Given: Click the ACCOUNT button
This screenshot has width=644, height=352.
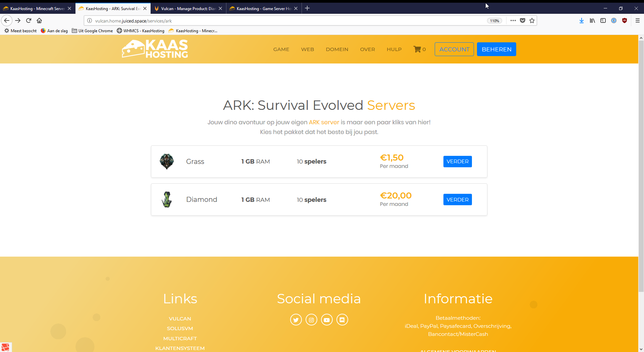Looking at the screenshot, I should (454, 49).
